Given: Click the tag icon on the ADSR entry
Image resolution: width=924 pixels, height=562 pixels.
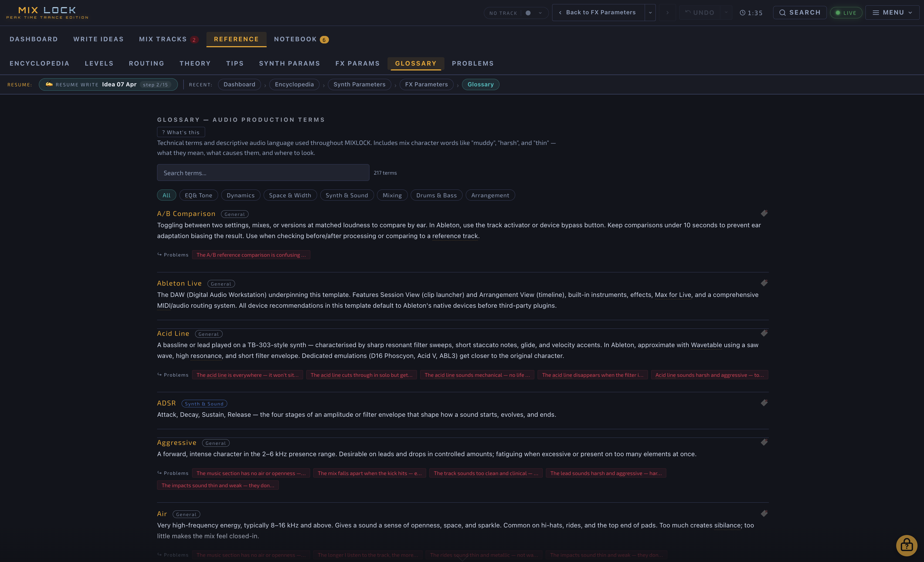Looking at the screenshot, I should tap(764, 402).
